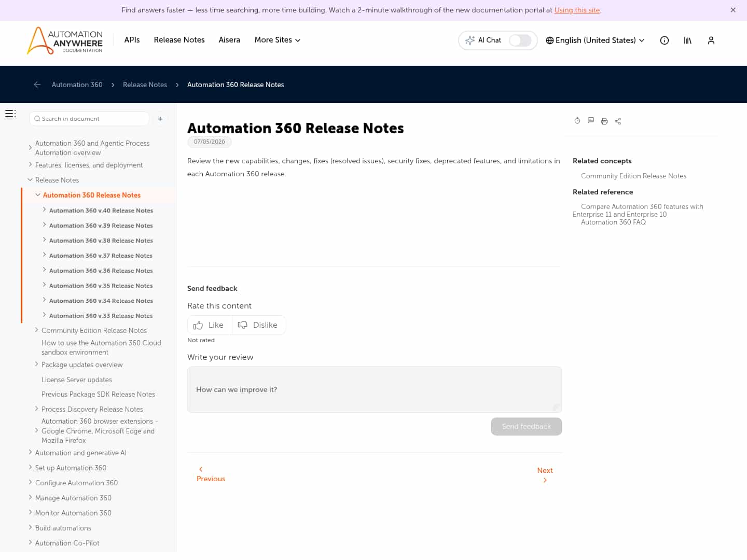Image resolution: width=747 pixels, height=560 pixels.
Task: Open the APIs menu item
Action: (132, 40)
